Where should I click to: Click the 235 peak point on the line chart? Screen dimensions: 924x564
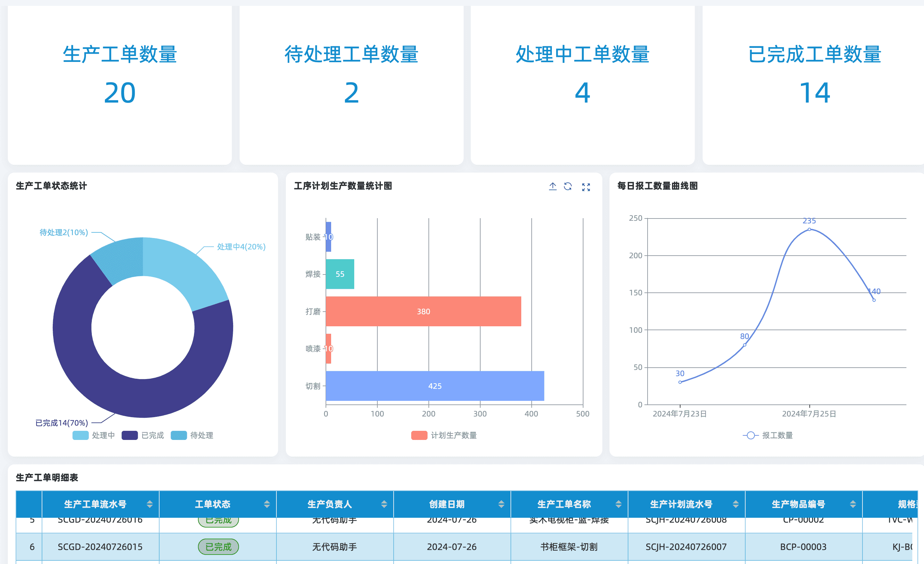[809, 229]
